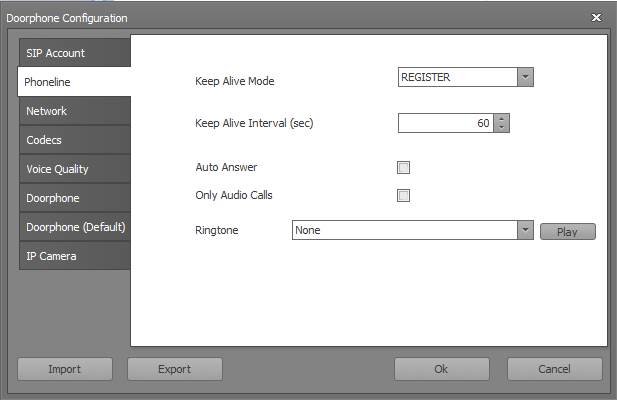
Task: Open the SIP Account tab
Action: tap(75, 53)
